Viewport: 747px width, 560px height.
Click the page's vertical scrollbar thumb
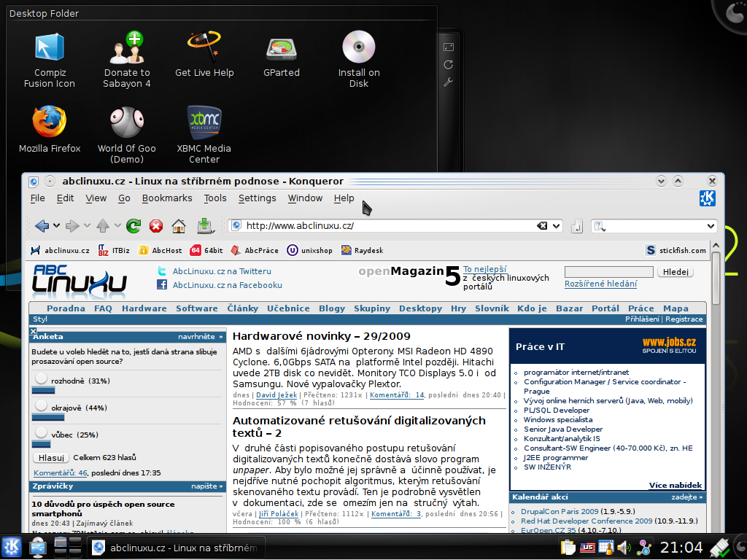(x=716, y=277)
